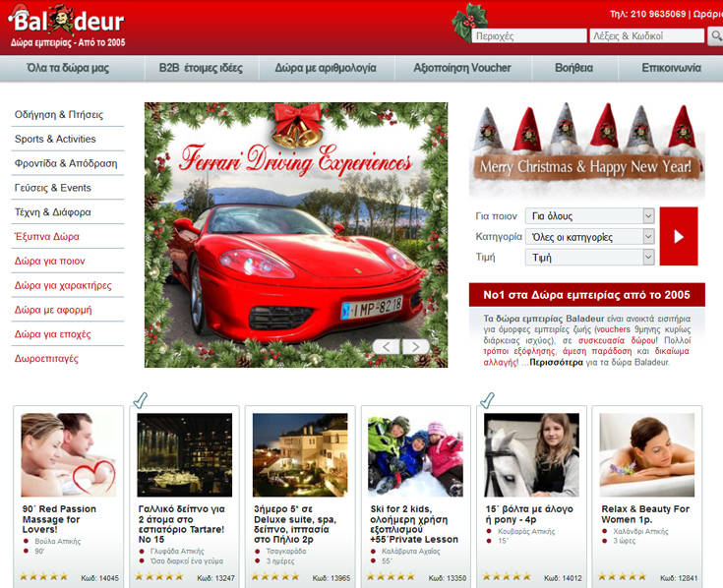Click the 'Περιοχές' search field

pyautogui.click(x=529, y=36)
